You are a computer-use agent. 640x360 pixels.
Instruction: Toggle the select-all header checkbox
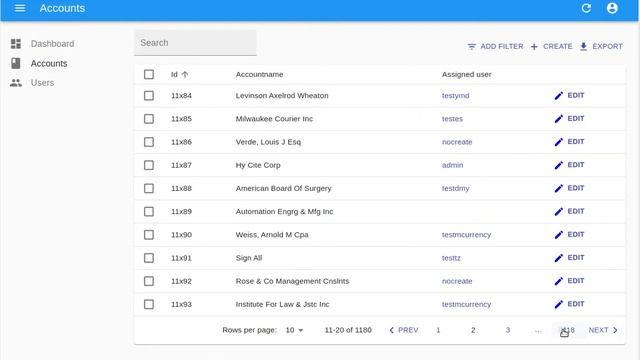point(149,74)
